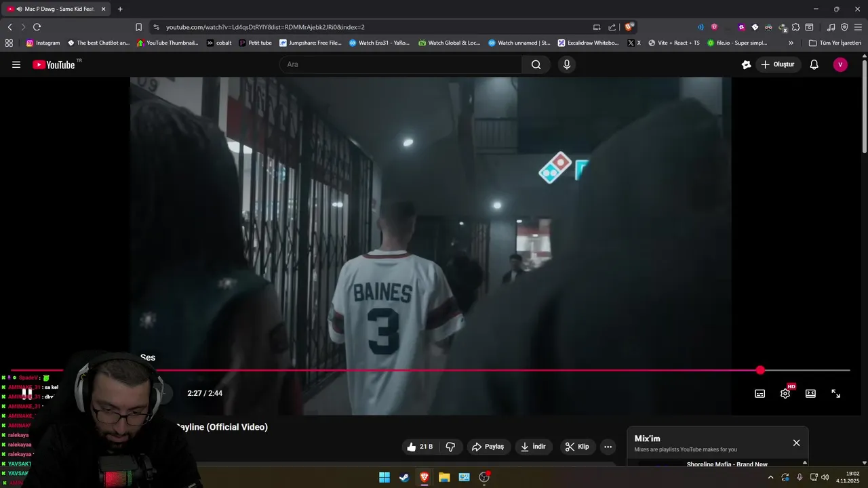Click the İndir download button
Image resolution: width=868 pixels, height=488 pixels.
click(x=533, y=447)
